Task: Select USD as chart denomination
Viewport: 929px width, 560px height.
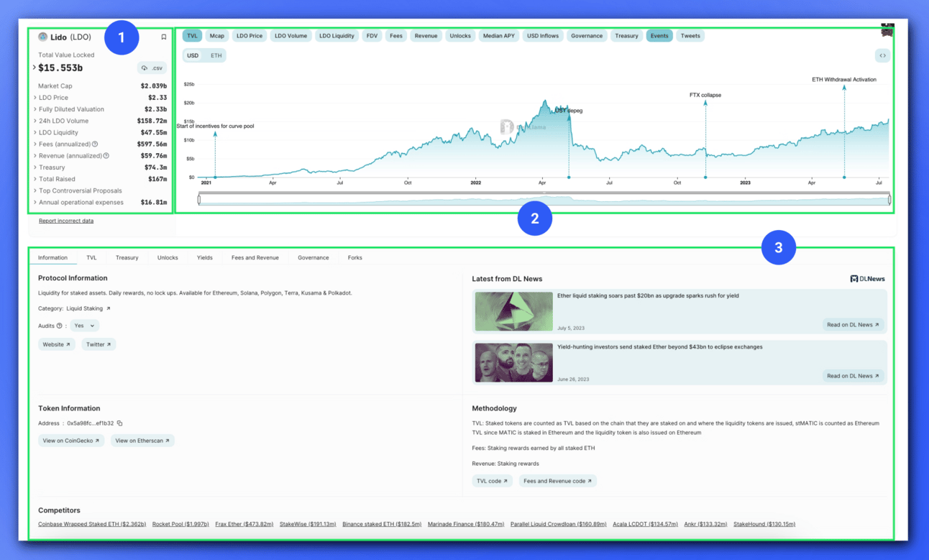Action: tap(193, 55)
